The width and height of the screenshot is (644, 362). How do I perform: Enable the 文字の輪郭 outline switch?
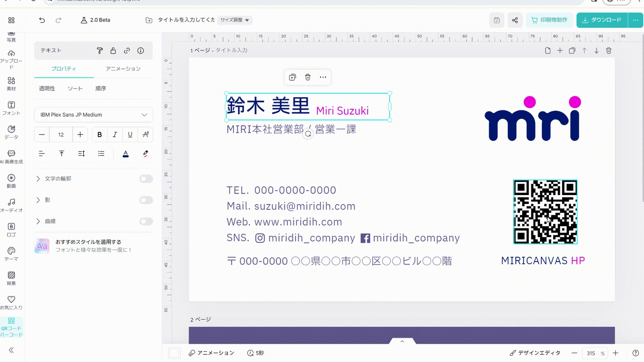click(x=146, y=179)
